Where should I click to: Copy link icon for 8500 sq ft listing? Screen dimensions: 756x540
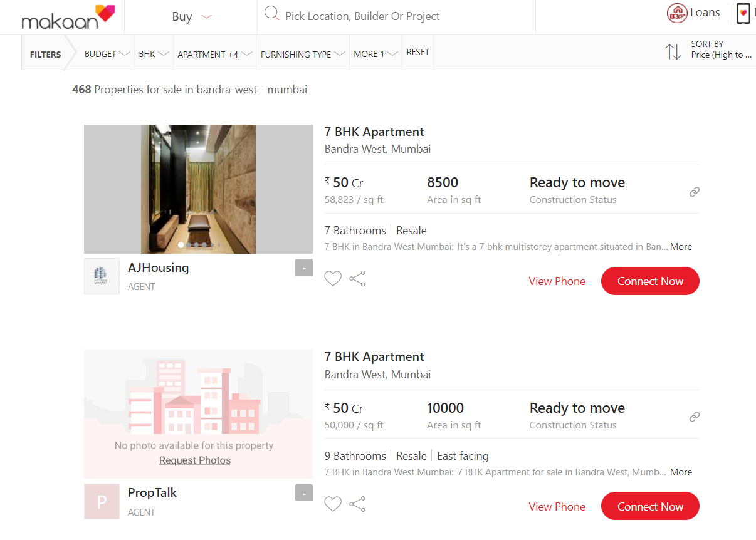point(695,192)
